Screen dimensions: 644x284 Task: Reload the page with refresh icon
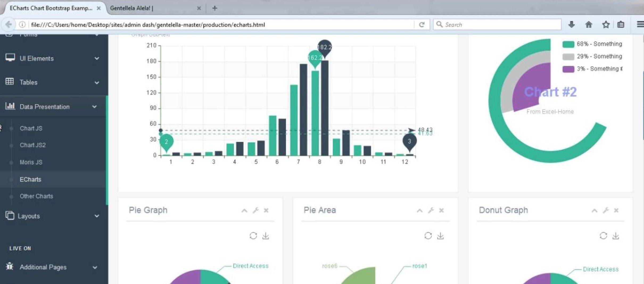(x=422, y=25)
